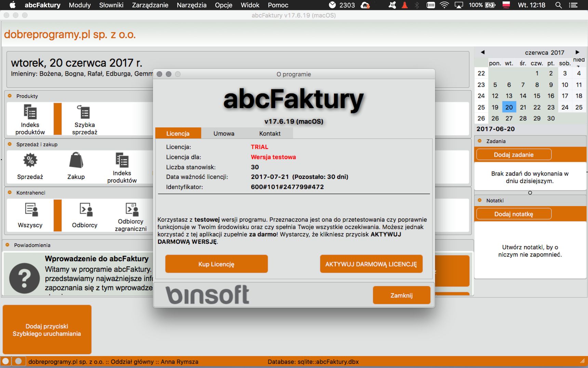The width and height of the screenshot is (588, 368).
Task: Click the splitter handle between Zadania and Notatki
Action: coord(530,193)
